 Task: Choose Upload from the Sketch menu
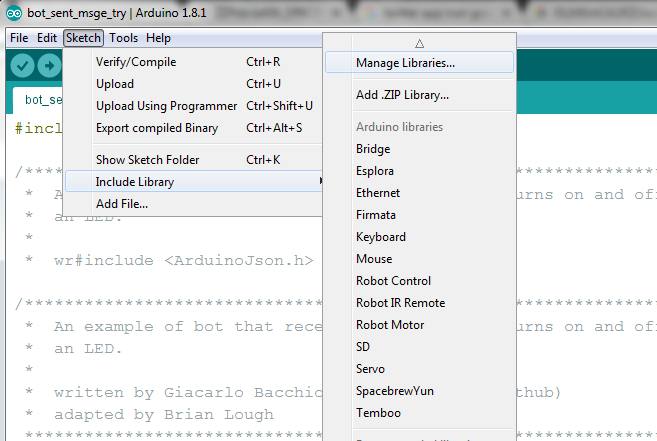pyautogui.click(x=194, y=84)
